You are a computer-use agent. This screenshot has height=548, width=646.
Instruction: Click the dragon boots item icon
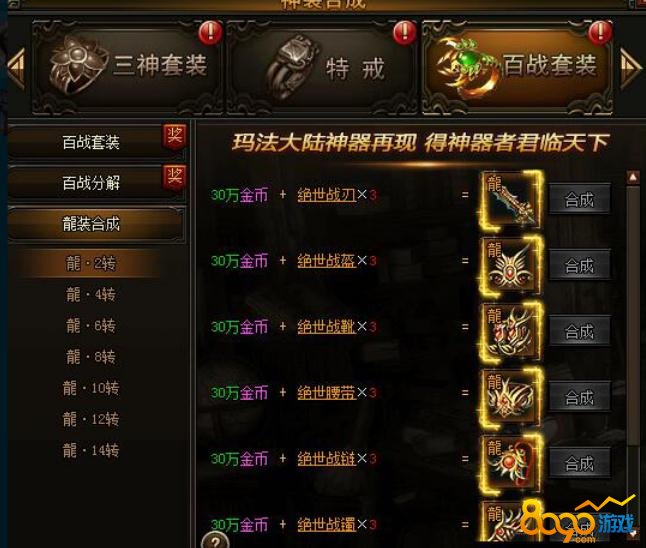click(x=512, y=332)
